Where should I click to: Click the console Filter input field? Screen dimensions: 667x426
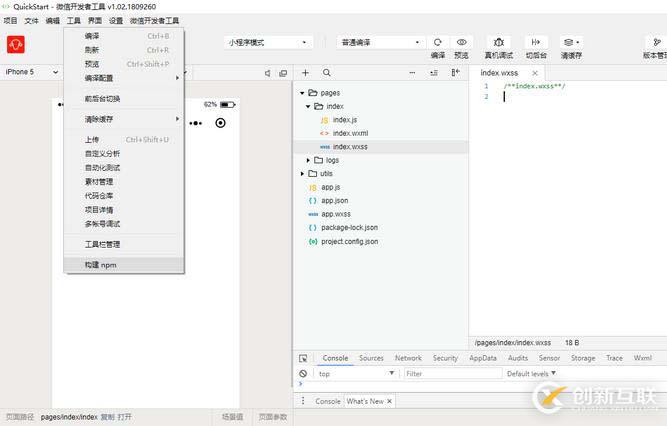pyautogui.click(x=452, y=374)
